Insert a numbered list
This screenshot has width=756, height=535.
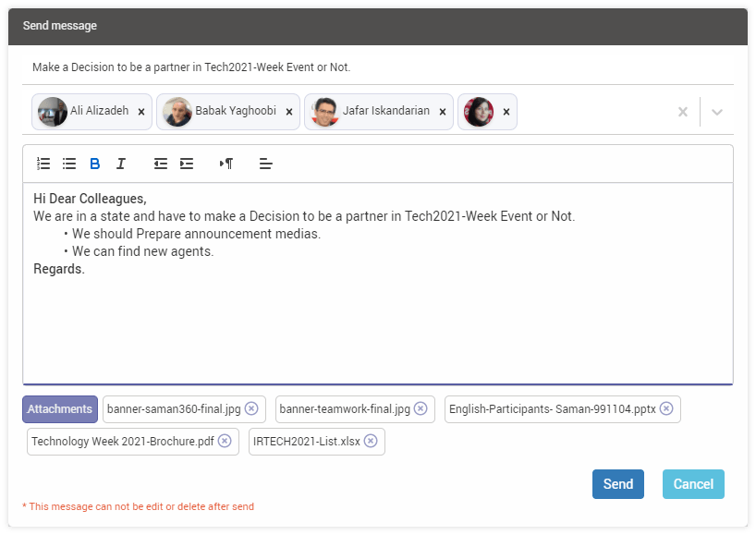43,164
